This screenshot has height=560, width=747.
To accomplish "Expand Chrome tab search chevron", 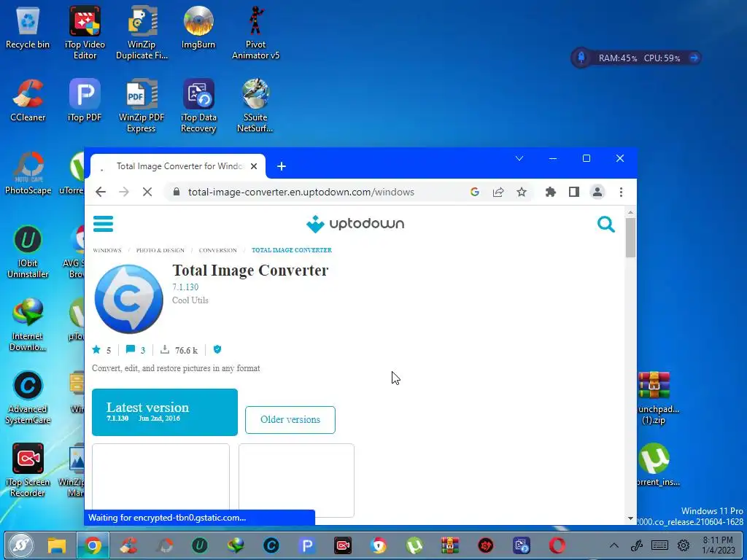I will pyautogui.click(x=519, y=158).
